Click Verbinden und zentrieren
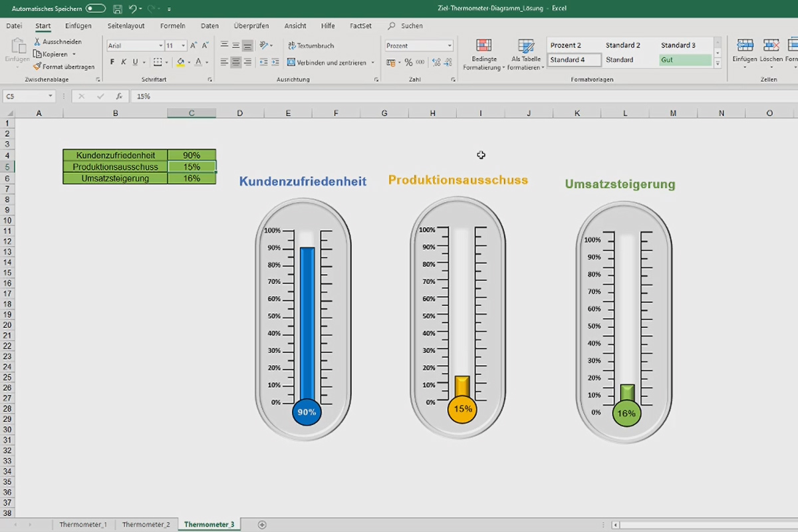This screenshot has width=798, height=532. 327,63
